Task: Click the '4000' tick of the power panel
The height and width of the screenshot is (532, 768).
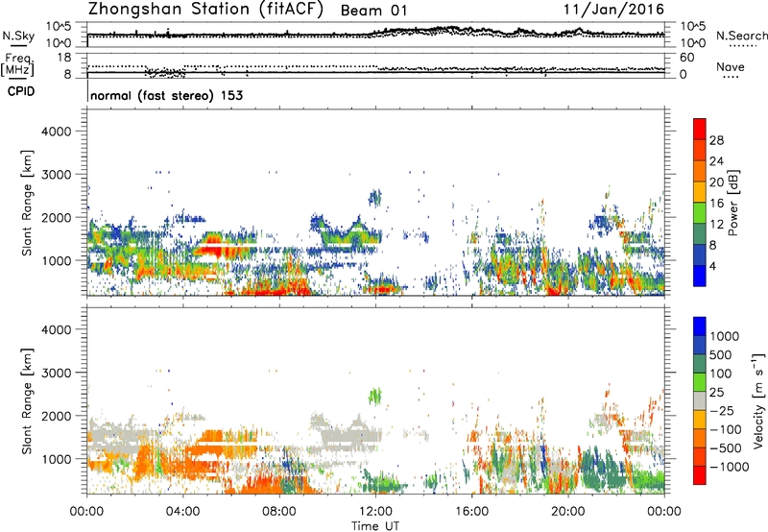Action: (57, 132)
